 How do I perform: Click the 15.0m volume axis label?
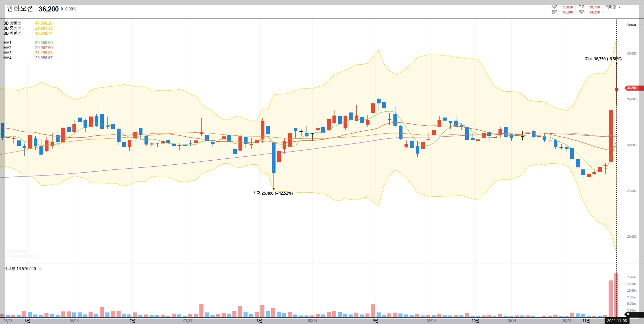(x=631, y=277)
